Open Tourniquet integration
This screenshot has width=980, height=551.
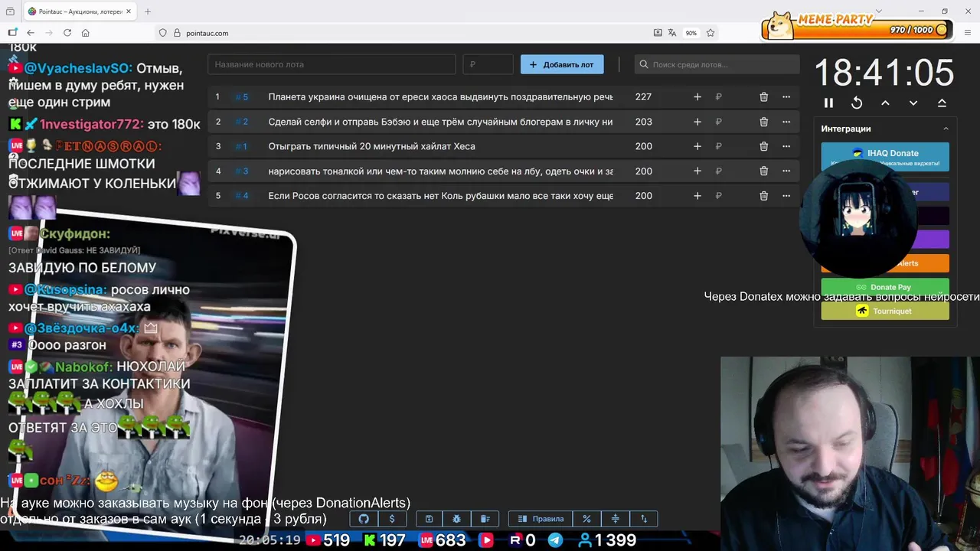[885, 311]
